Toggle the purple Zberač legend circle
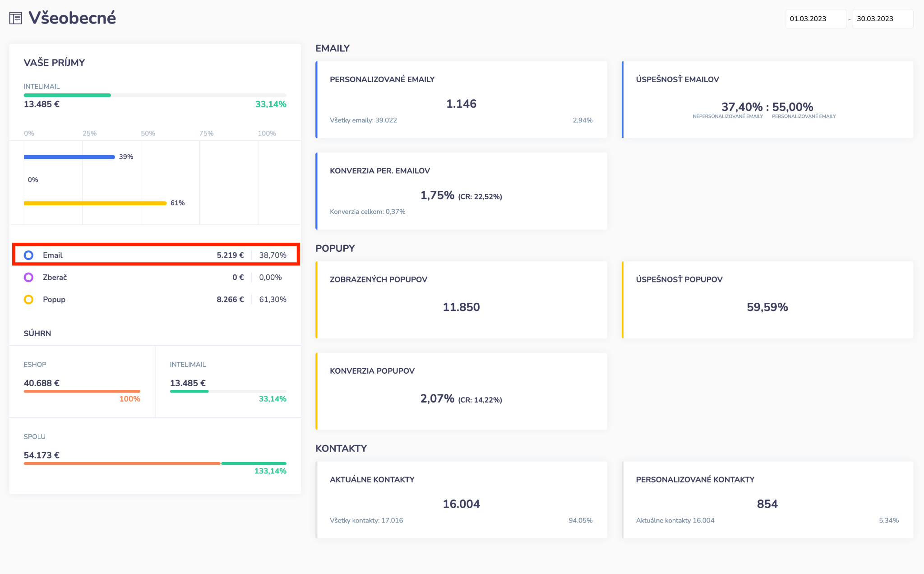This screenshot has width=924, height=574. [28, 278]
